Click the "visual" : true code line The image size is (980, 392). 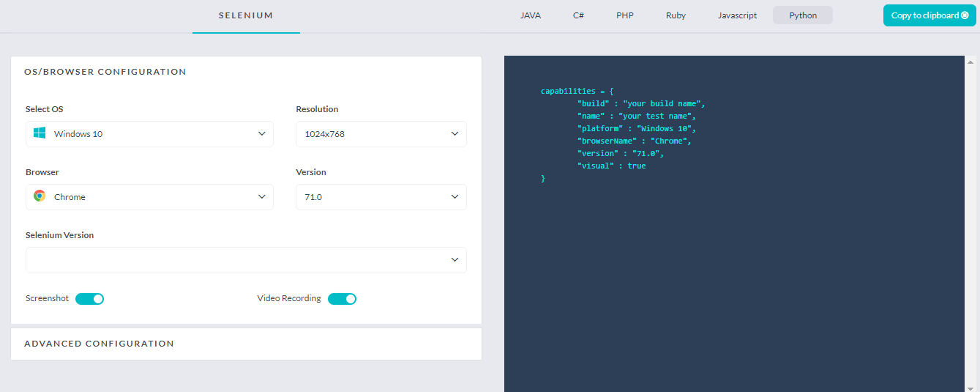[x=611, y=166]
